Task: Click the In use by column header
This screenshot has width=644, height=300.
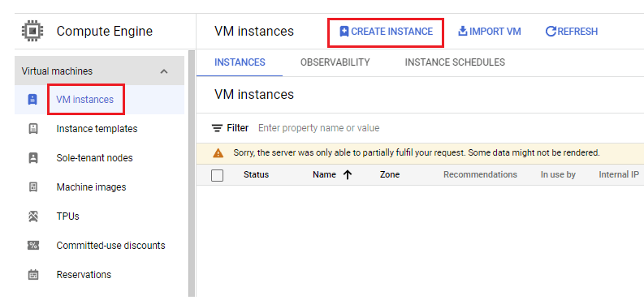Action: tap(558, 174)
